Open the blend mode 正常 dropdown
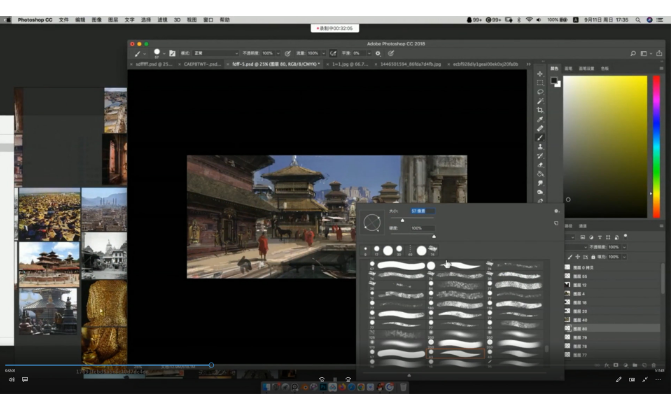 (x=216, y=53)
